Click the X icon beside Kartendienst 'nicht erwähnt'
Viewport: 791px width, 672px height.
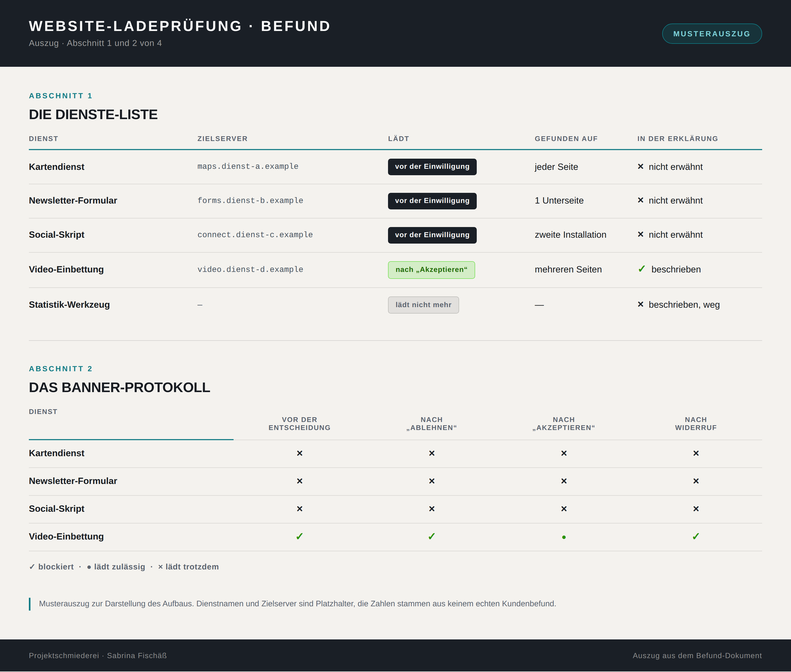(641, 166)
